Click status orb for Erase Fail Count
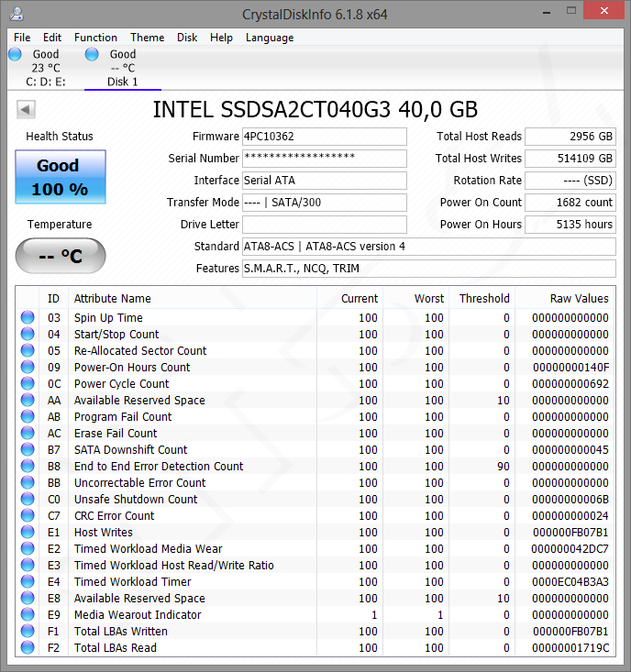The height and width of the screenshot is (672, 631). (x=28, y=433)
